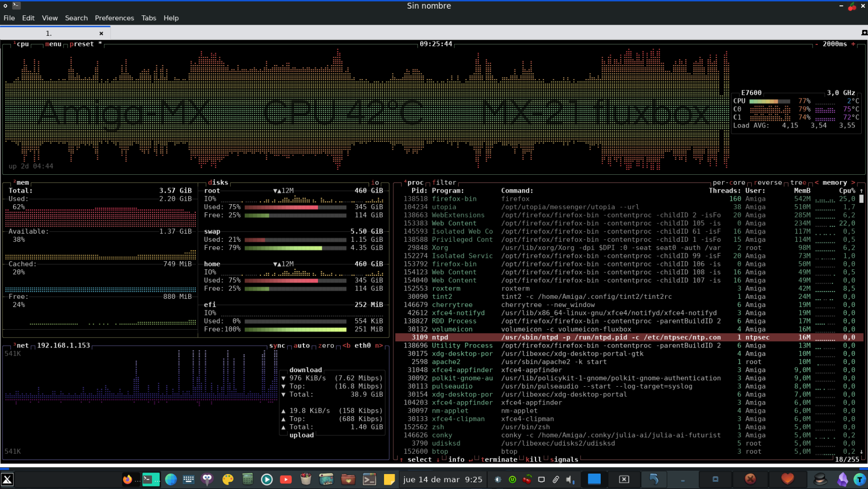Viewport: 868px width, 489px height.
Task: Select the firefox-bin process row 138518
Action: (x=629, y=199)
